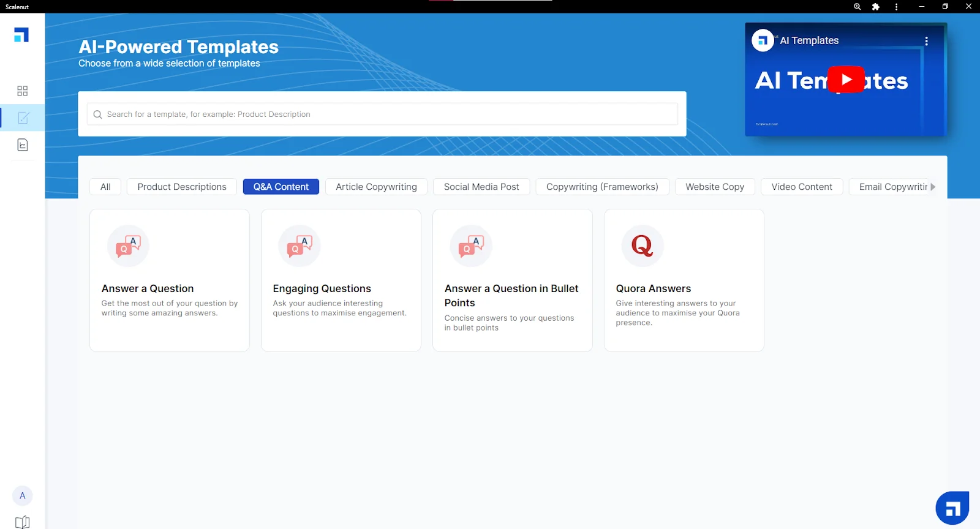Restore down the Scalenut window
The image size is (980, 529).
coord(945,7)
